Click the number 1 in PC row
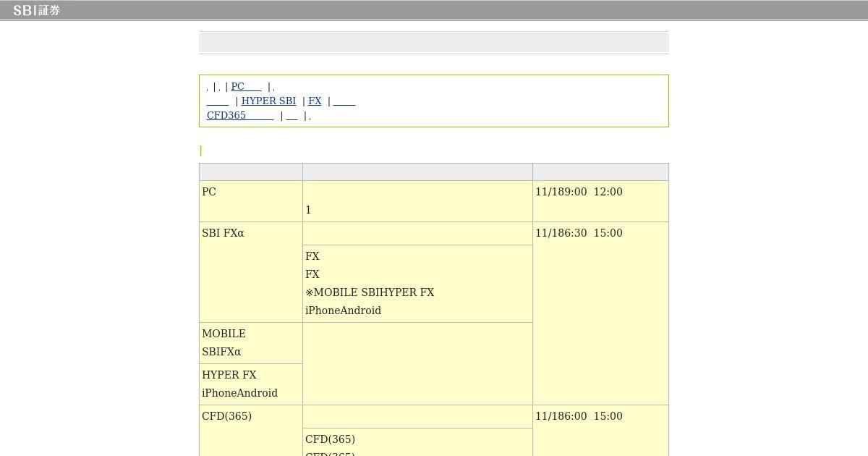 tap(308, 210)
